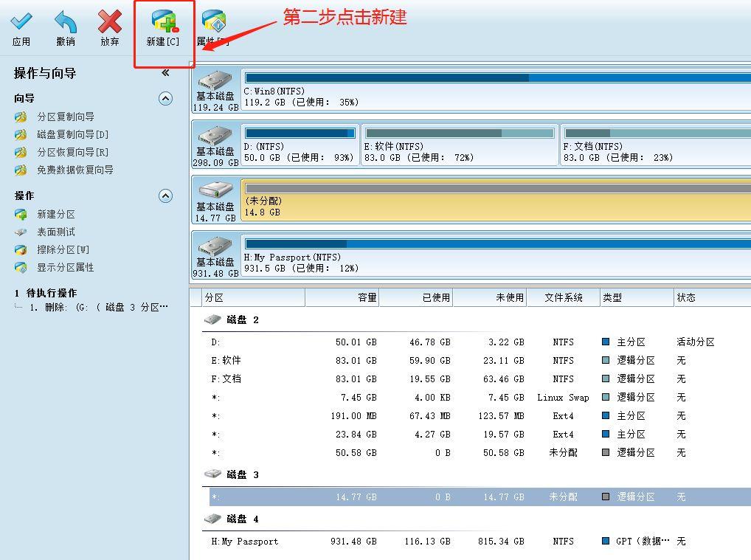Screen dimensions: 751x560
Task: Sort by 已使用 column header
Action: [416, 297]
